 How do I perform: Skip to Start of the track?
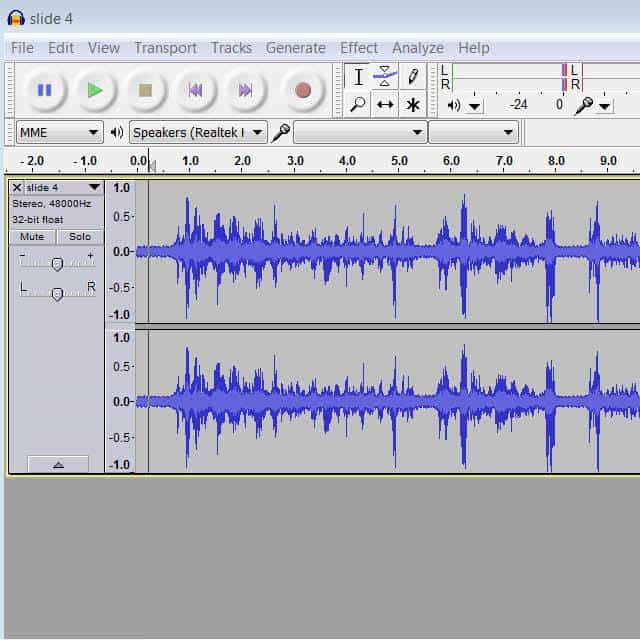coord(195,90)
